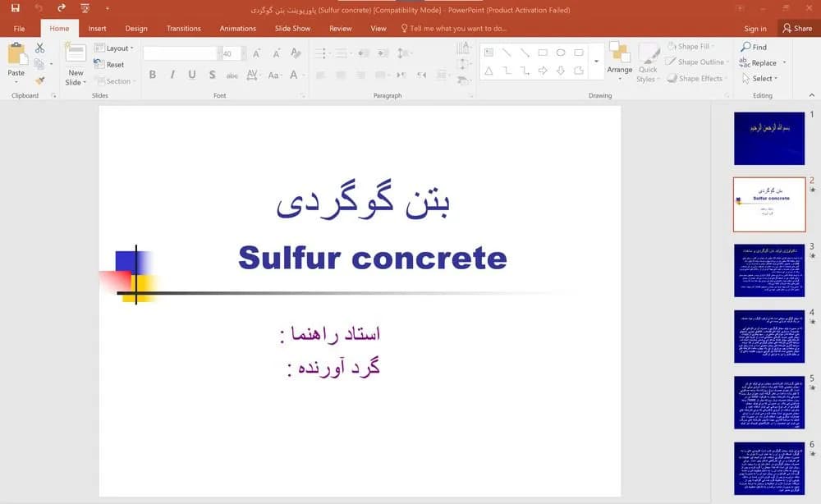Decrease the list indent level

point(364,53)
